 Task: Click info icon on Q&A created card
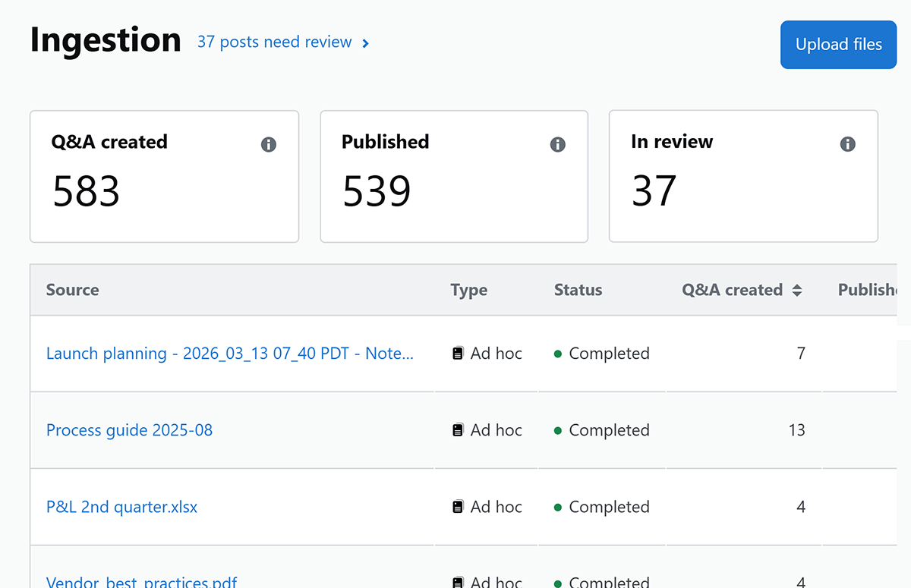(x=269, y=145)
